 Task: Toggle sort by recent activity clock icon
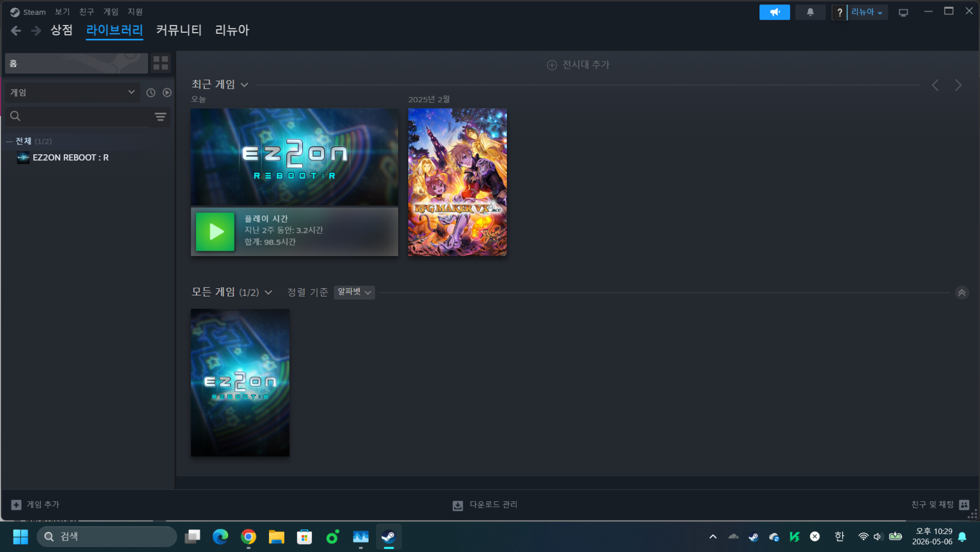click(151, 93)
